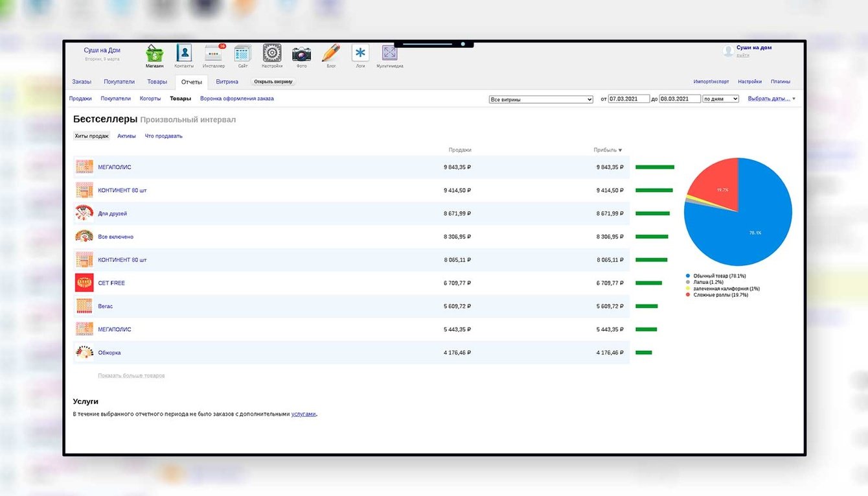Follow the услугами link in Услуги section
868x496 pixels.
point(304,414)
